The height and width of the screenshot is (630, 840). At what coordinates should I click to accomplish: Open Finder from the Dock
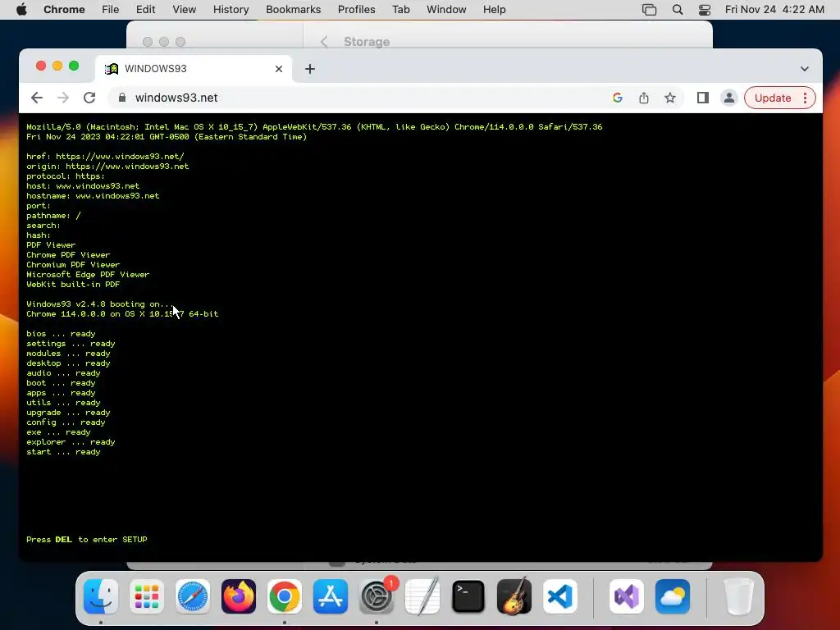pos(101,596)
